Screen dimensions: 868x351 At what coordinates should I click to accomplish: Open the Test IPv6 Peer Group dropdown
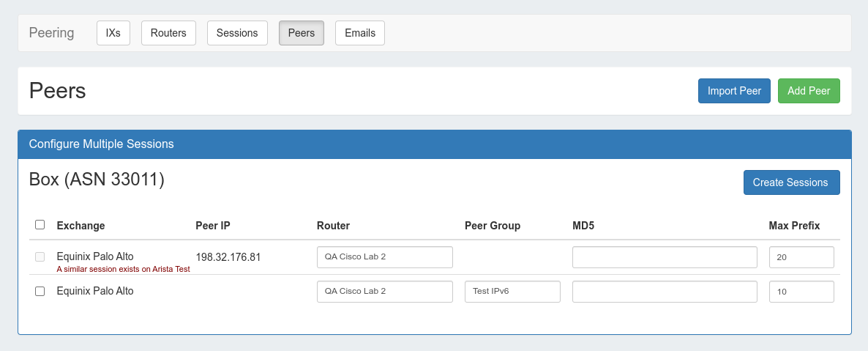512,291
